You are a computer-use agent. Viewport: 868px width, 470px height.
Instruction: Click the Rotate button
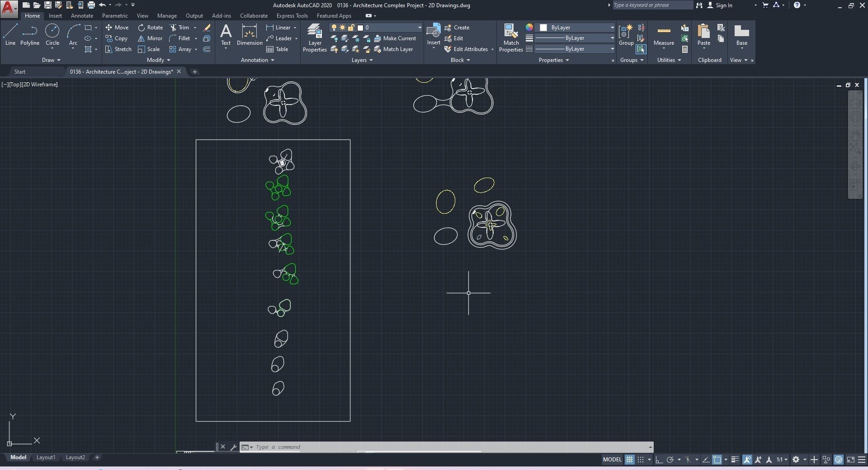[x=151, y=28]
